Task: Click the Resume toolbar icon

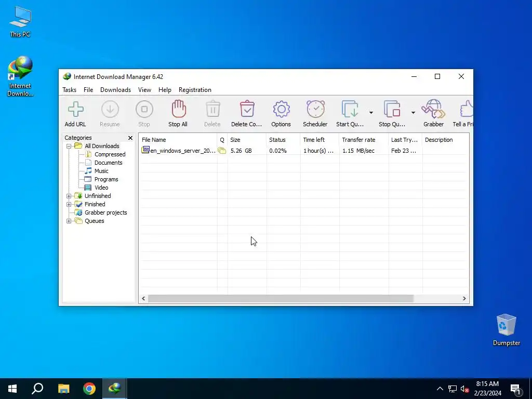Action: 110,109
